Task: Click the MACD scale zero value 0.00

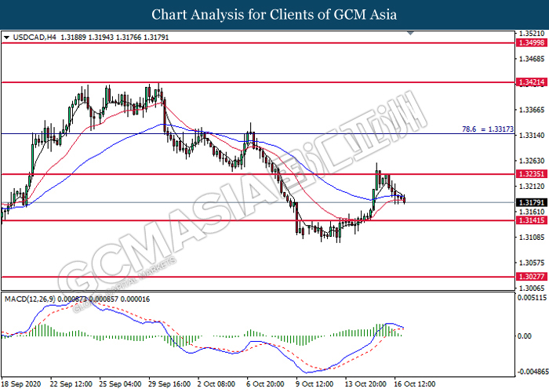Action: (524, 336)
